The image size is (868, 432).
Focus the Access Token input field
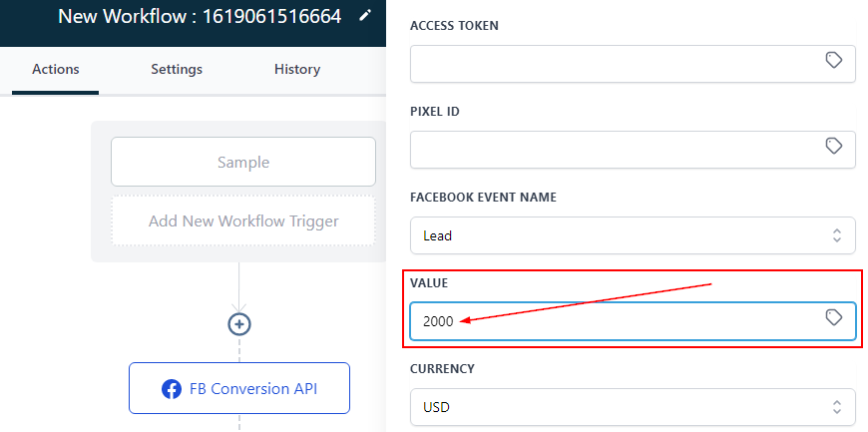pyautogui.click(x=614, y=62)
